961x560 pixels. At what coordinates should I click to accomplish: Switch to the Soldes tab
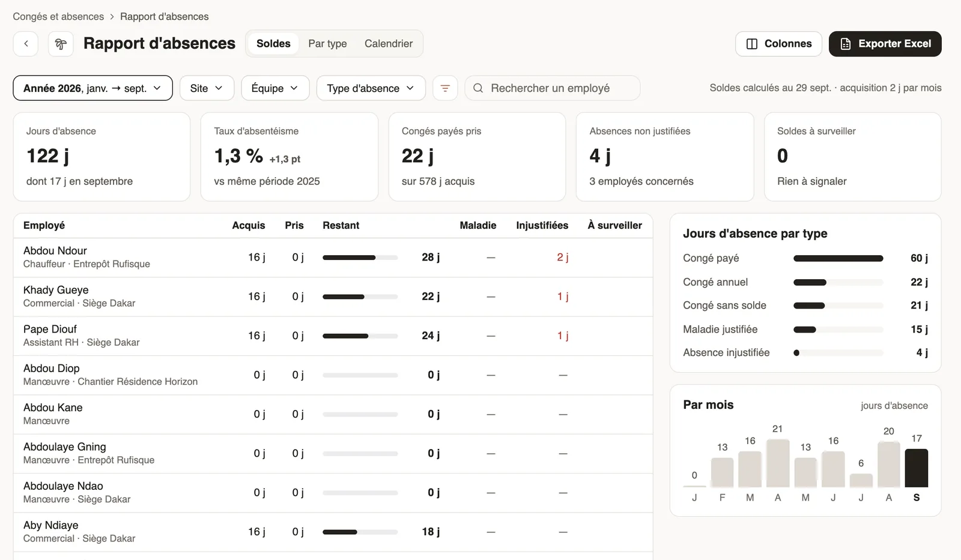[x=273, y=44]
